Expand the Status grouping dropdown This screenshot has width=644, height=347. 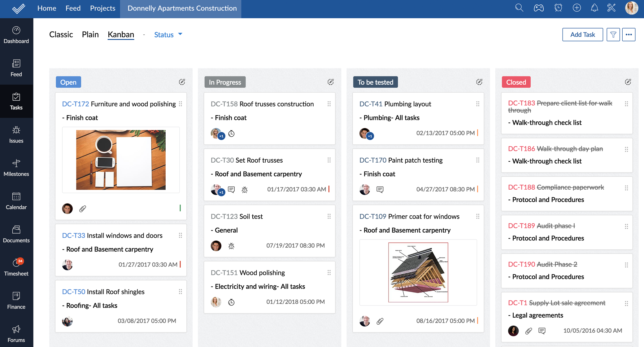coord(168,34)
